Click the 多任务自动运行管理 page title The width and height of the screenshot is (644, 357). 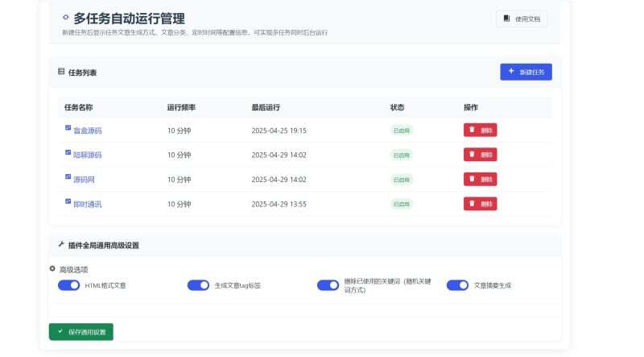pyautogui.click(x=129, y=19)
